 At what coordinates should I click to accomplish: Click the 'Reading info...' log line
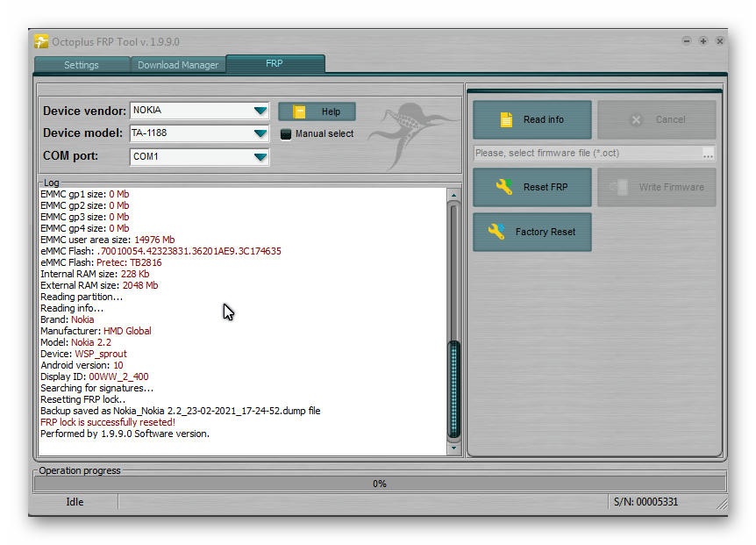72,308
